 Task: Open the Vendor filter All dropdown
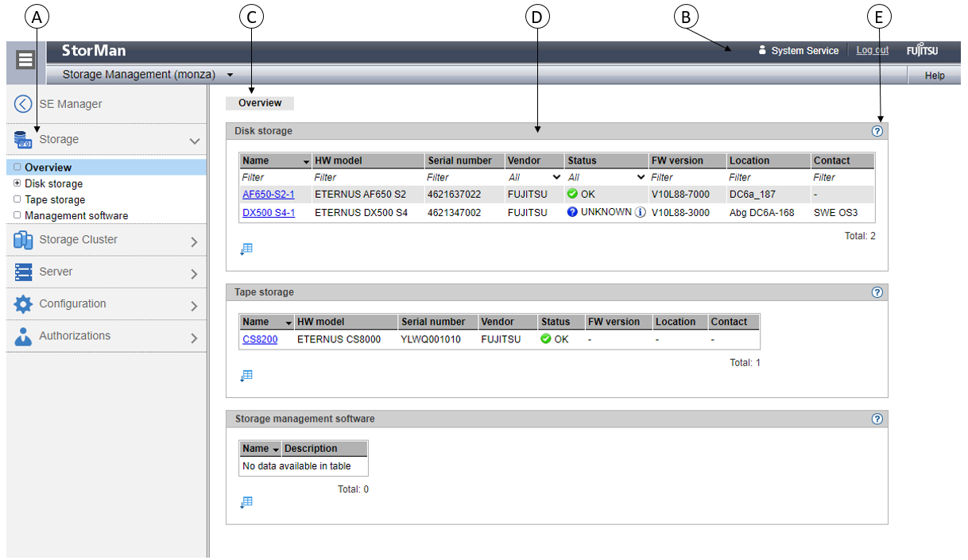(535, 177)
